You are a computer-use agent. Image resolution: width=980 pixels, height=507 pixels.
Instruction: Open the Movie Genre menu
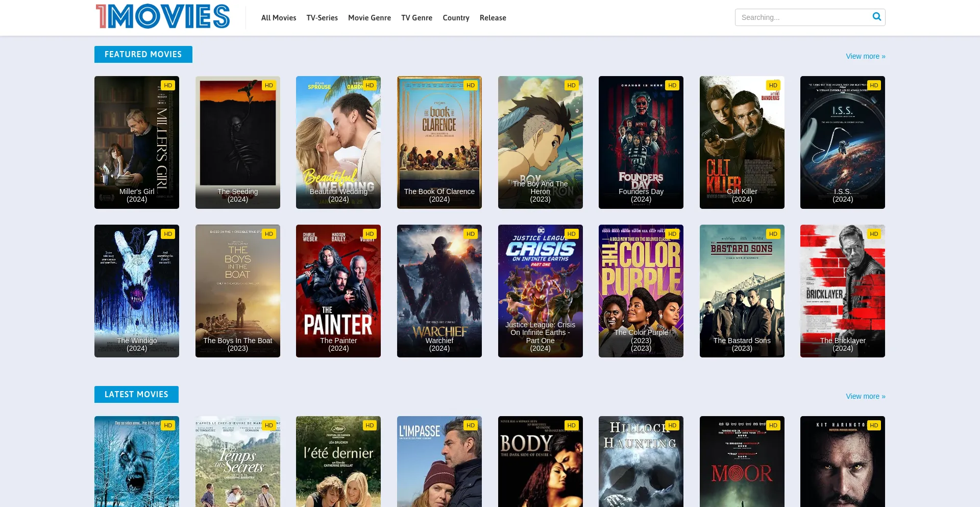coord(370,18)
